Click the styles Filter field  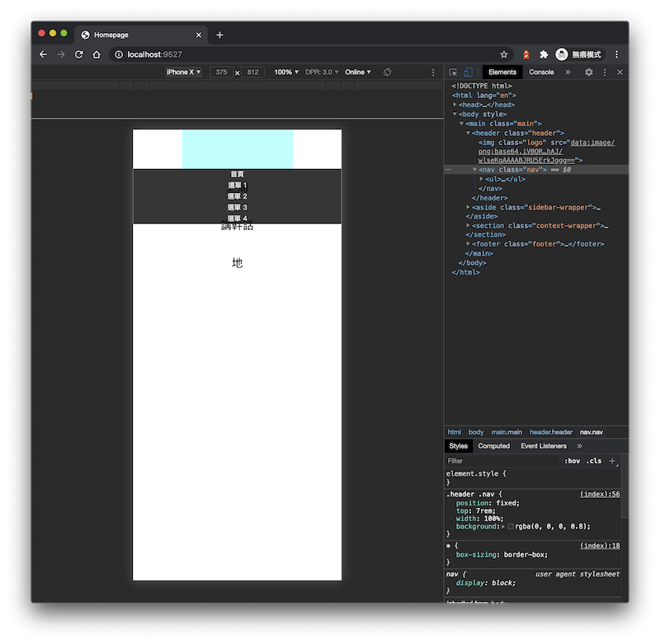coord(501,461)
